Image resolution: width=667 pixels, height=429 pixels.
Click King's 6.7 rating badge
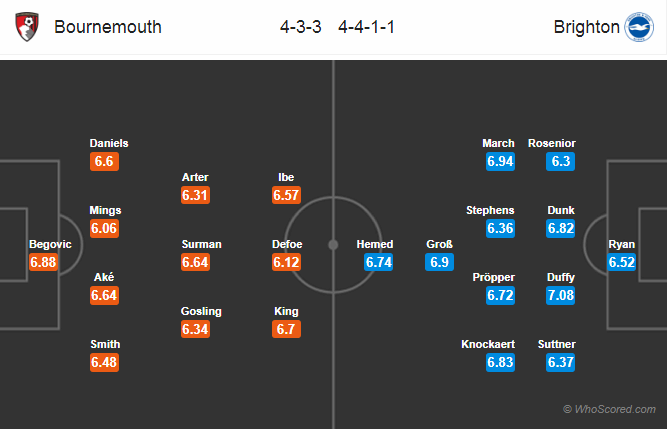[x=286, y=329]
